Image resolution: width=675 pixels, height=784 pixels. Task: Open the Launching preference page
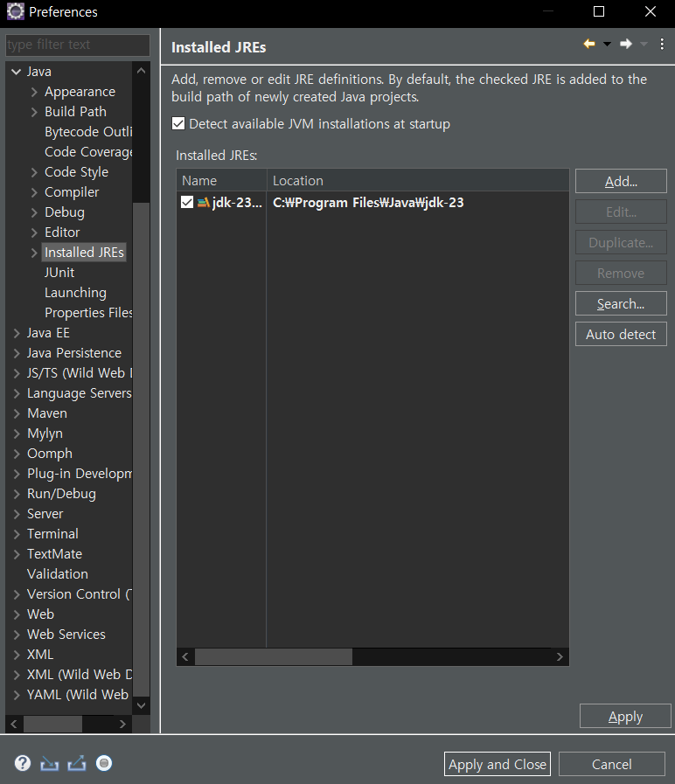pyautogui.click(x=75, y=293)
